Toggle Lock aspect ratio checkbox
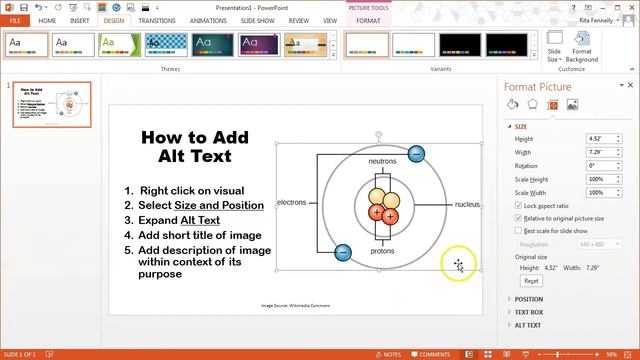This screenshot has width=640, height=360. click(x=518, y=205)
